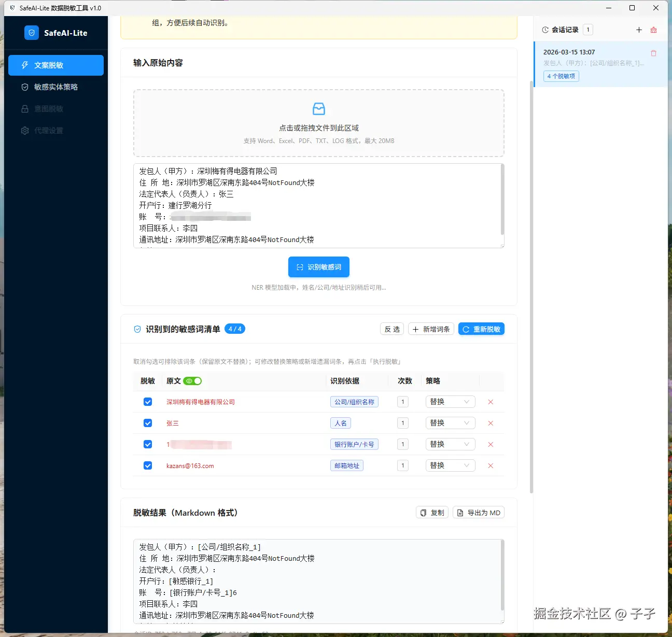The width and height of the screenshot is (672, 637).
Task: Export result with the 导出为 MD icon
Action: pyautogui.click(x=460, y=512)
